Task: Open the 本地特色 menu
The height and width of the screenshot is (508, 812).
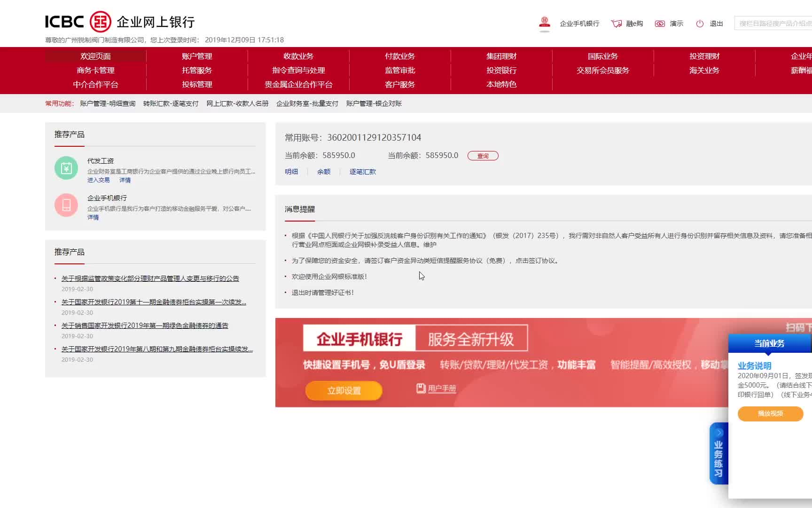Action: (x=501, y=84)
